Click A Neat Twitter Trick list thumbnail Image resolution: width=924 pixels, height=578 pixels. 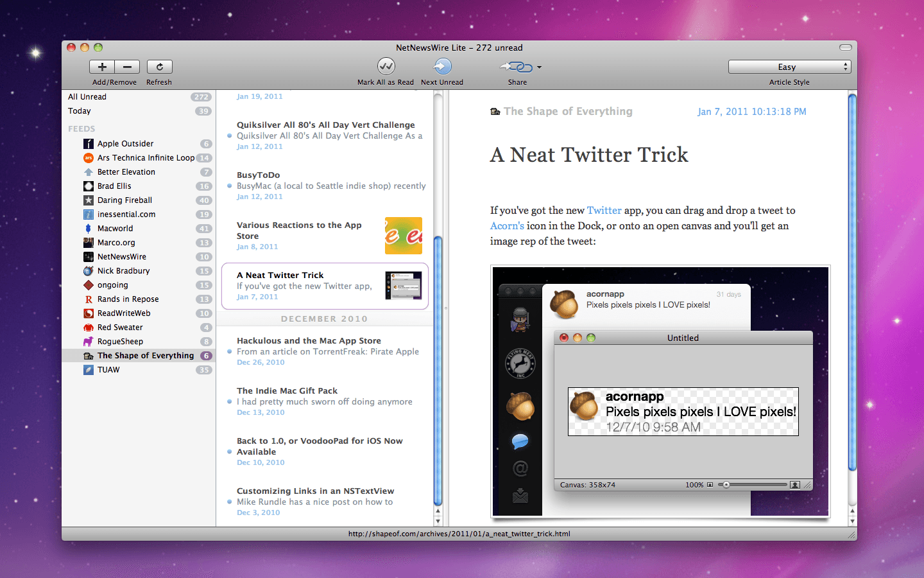[x=404, y=285]
